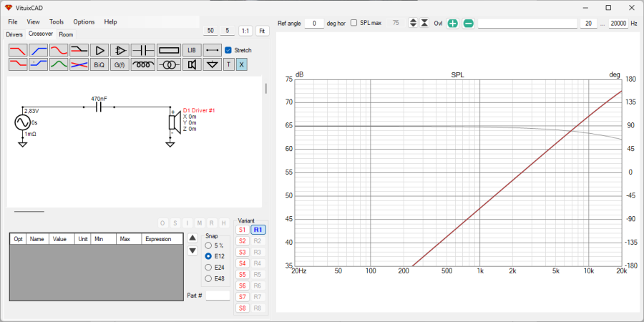Click the SPL scale up-down arrows icon
The image size is (644, 322).
coord(413,23)
